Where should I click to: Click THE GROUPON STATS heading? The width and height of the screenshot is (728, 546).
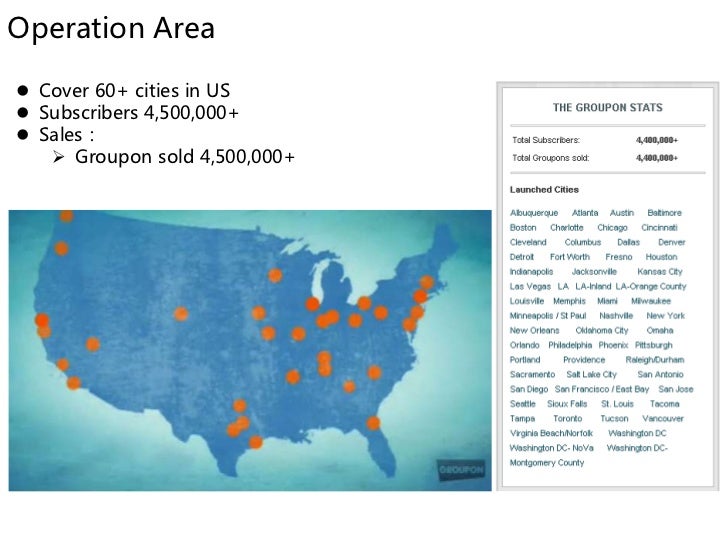(x=608, y=108)
